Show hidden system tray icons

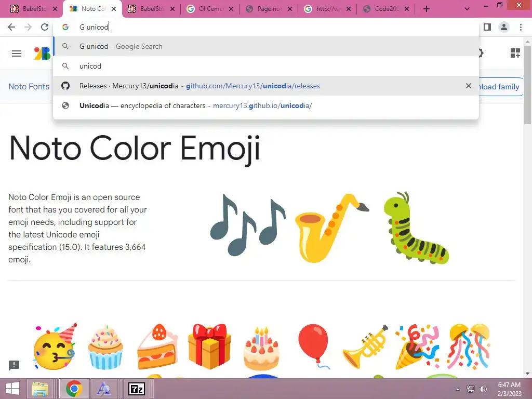tap(458, 389)
